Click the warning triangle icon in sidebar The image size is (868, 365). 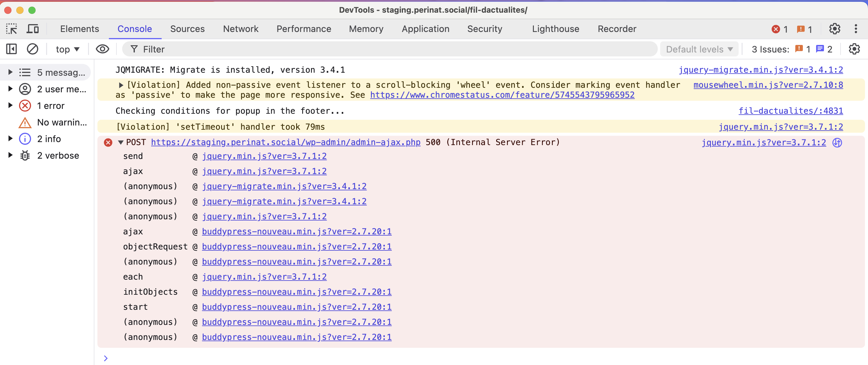click(x=25, y=122)
